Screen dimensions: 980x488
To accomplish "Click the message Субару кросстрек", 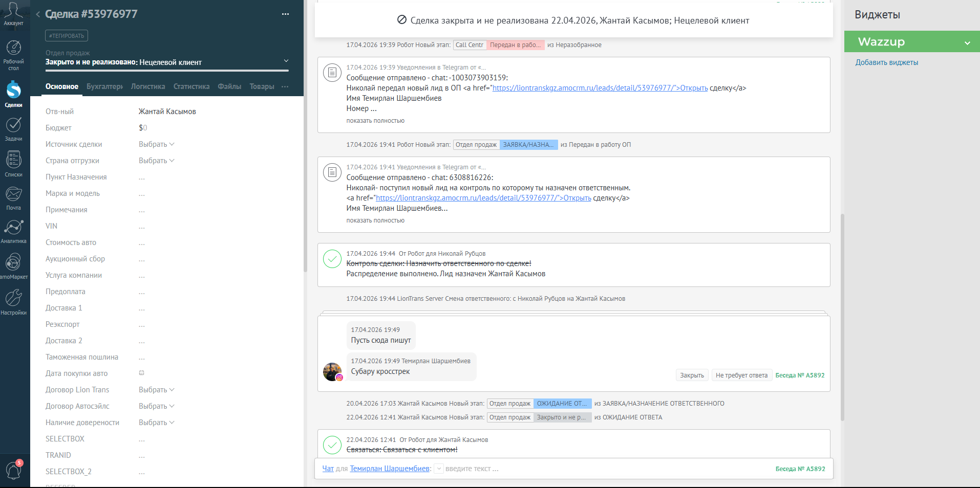I will pyautogui.click(x=380, y=371).
